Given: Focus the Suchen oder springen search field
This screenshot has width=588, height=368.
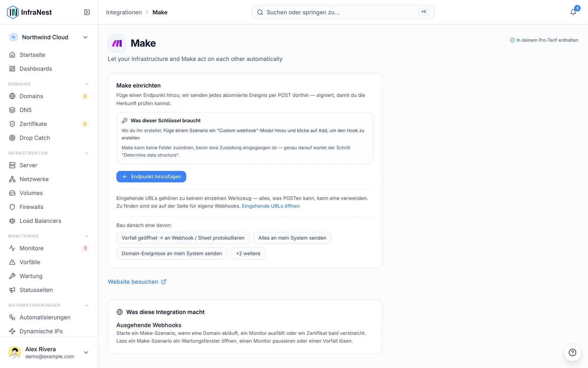Looking at the screenshot, I should coord(343,12).
